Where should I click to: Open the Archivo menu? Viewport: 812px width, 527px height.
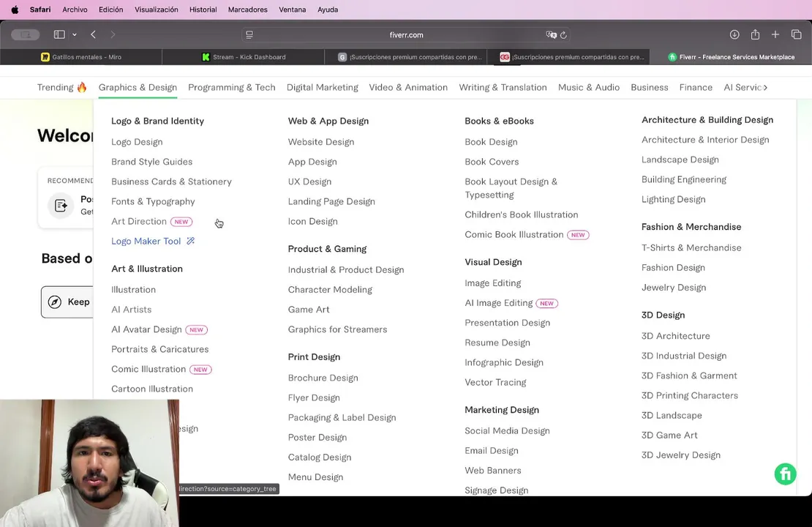coord(75,10)
